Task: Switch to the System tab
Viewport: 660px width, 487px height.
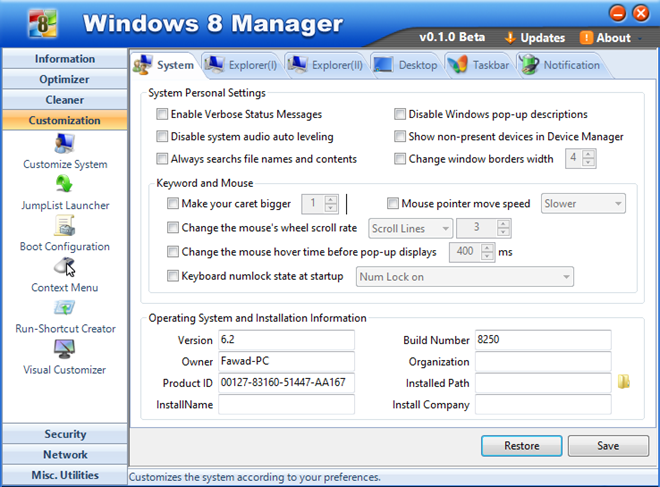Action: pyautogui.click(x=165, y=65)
